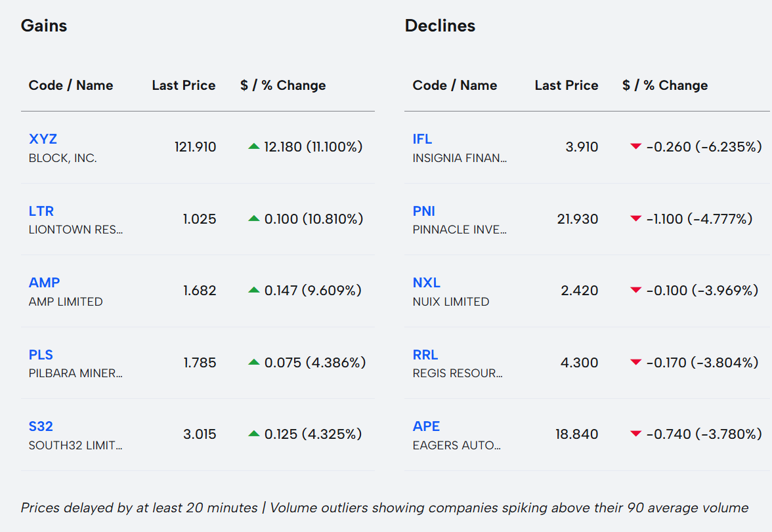Click Last Price header in Gains table
772x532 pixels.
184,85
